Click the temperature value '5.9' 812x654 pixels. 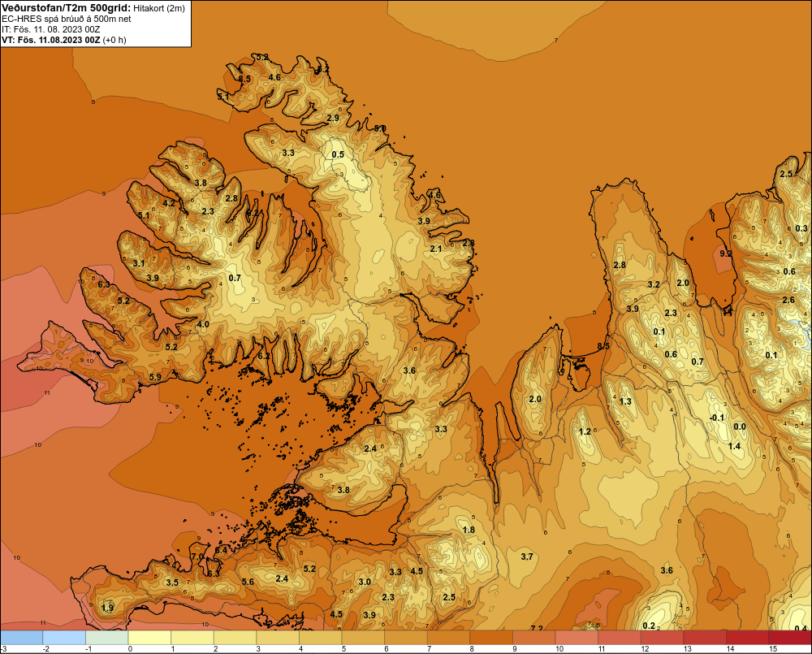pyautogui.click(x=155, y=377)
